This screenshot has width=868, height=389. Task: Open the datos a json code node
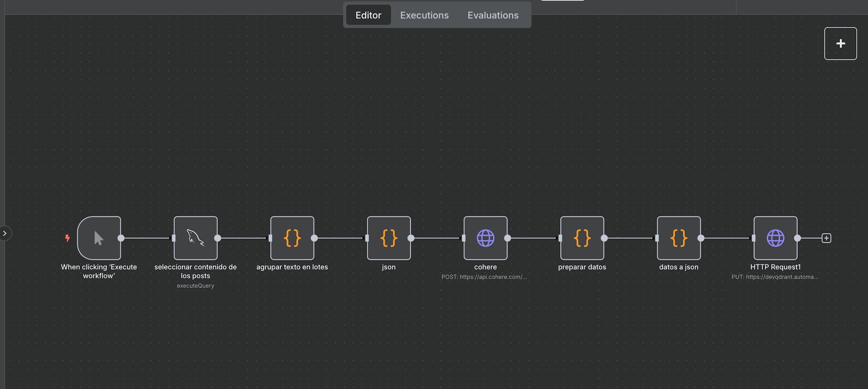coord(679,238)
